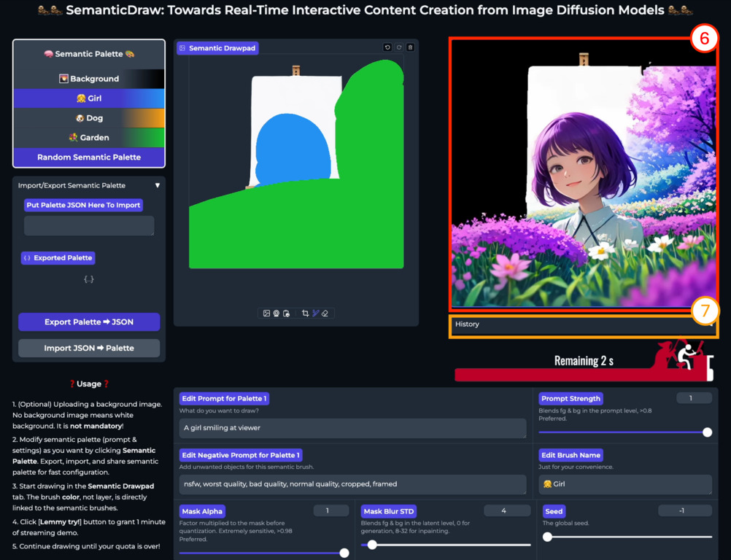Click the Seed slider handle
The width and height of the screenshot is (731, 560).
[x=548, y=537]
